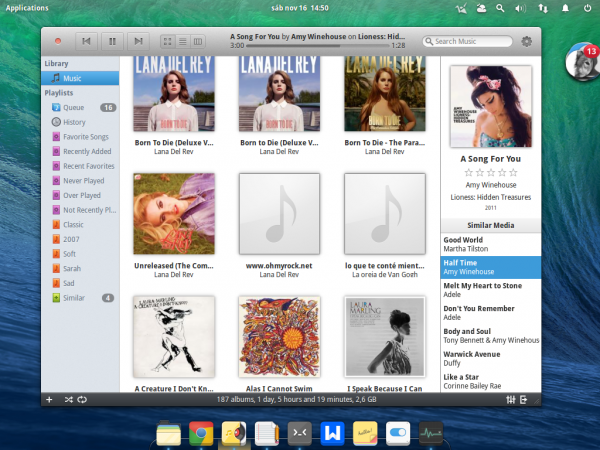The width and height of the screenshot is (600, 450).
Task: Open the settings switch dock icon
Action: click(398, 434)
